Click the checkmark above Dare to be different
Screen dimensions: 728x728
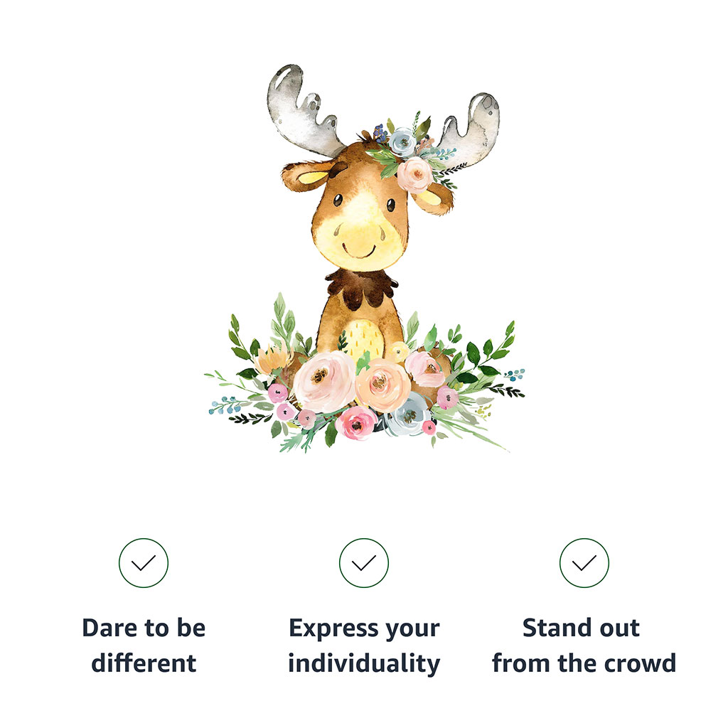point(144,563)
